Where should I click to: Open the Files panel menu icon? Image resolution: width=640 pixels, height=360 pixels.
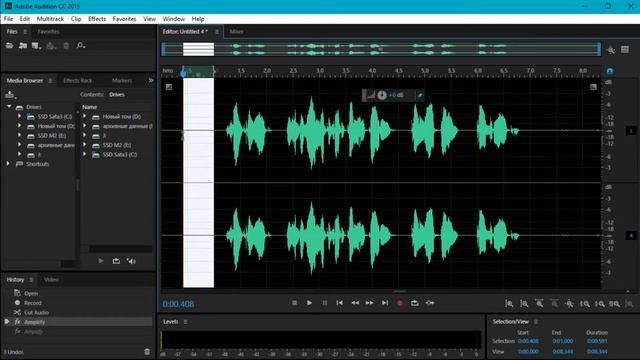[x=25, y=31]
